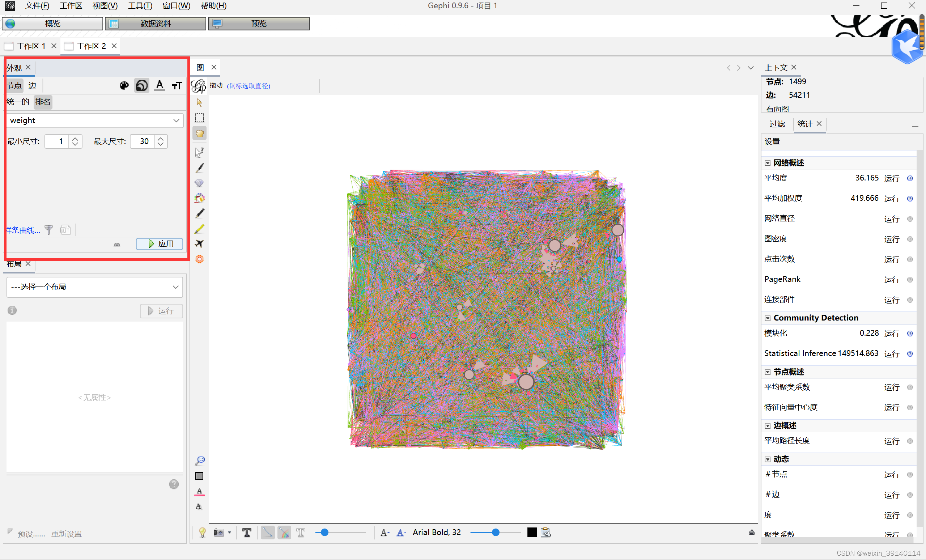Image resolution: width=926 pixels, height=560 pixels.
Task: Choose the paint brush tool
Action: coord(200,167)
